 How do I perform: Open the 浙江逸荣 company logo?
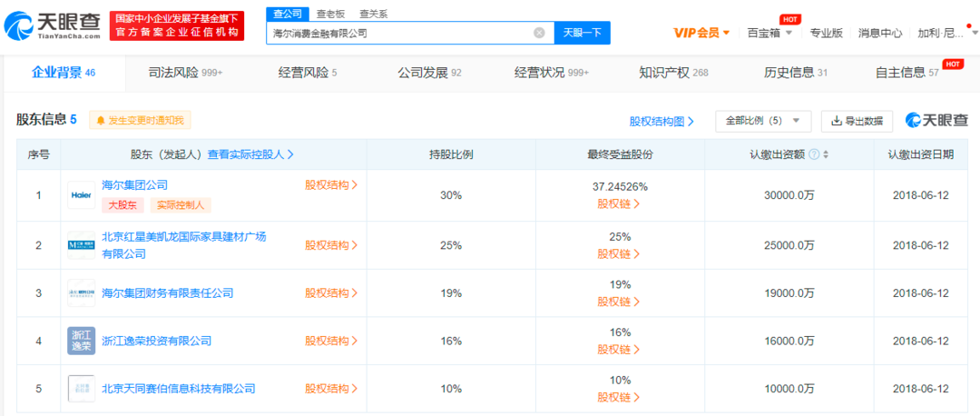tap(82, 341)
